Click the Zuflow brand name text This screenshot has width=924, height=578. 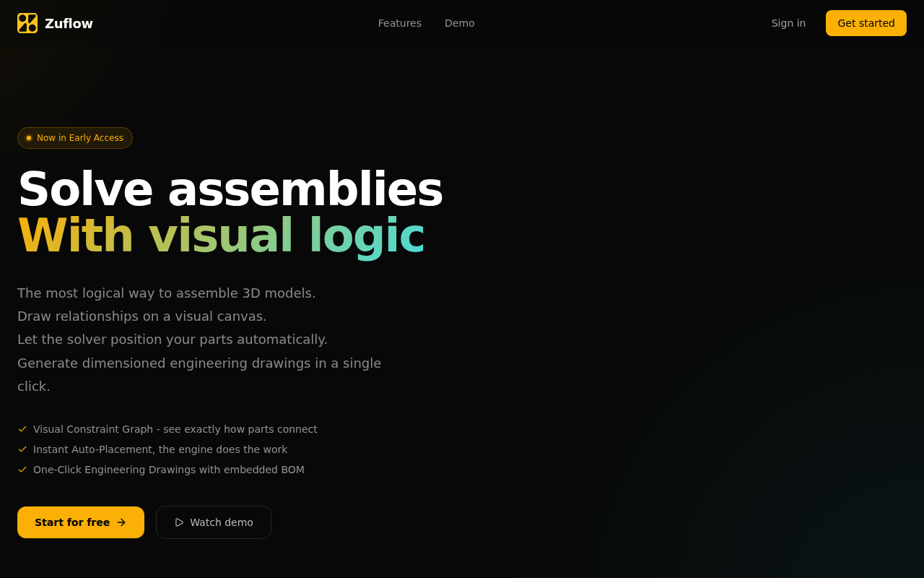tap(69, 23)
